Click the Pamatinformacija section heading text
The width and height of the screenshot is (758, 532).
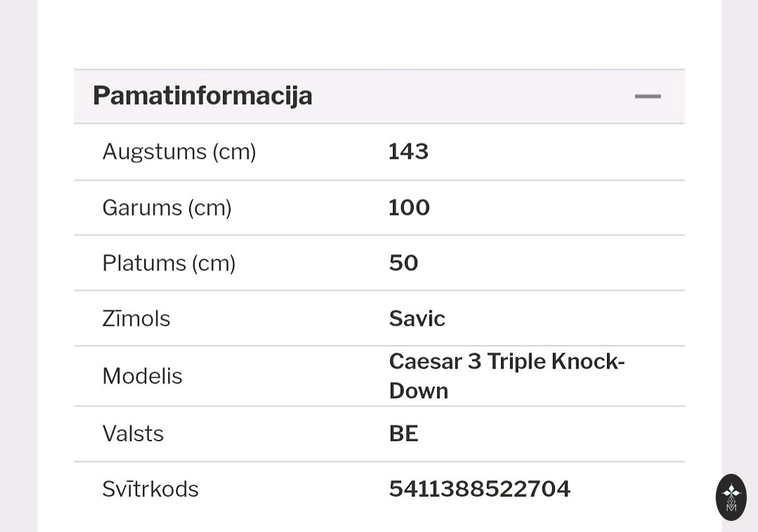202,96
